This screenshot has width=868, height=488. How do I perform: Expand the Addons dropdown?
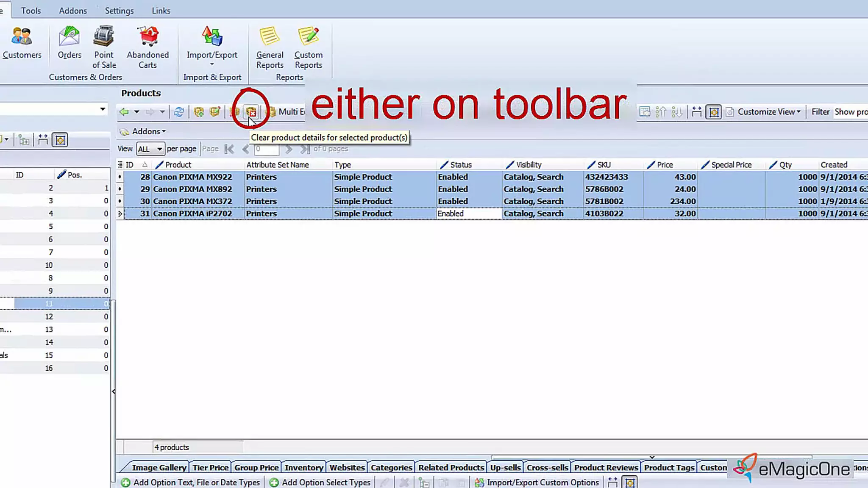tap(148, 131)
